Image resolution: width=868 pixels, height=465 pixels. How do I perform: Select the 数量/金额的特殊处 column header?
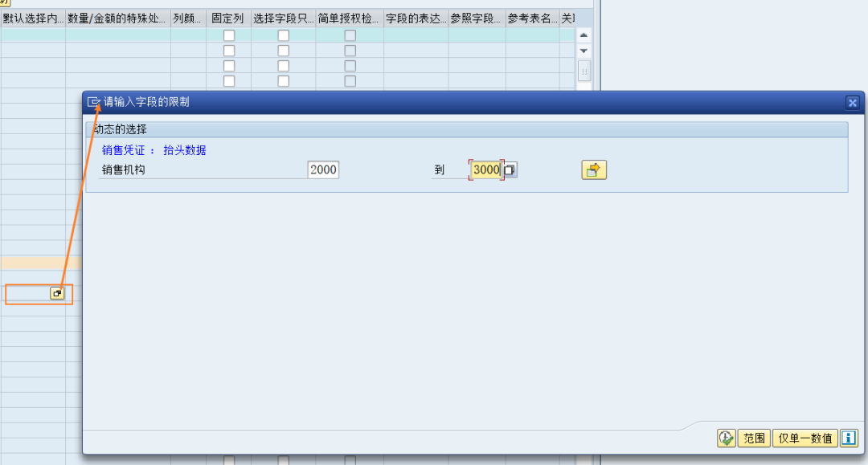click(x=118, y=18)
